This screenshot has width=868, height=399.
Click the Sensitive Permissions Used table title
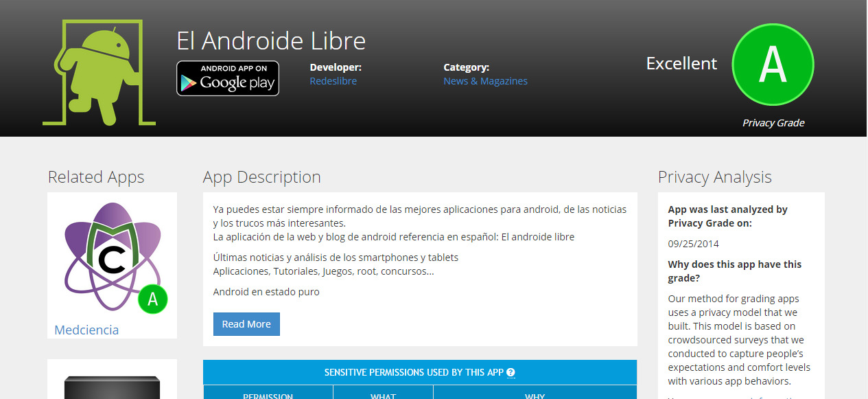[414, 373]
